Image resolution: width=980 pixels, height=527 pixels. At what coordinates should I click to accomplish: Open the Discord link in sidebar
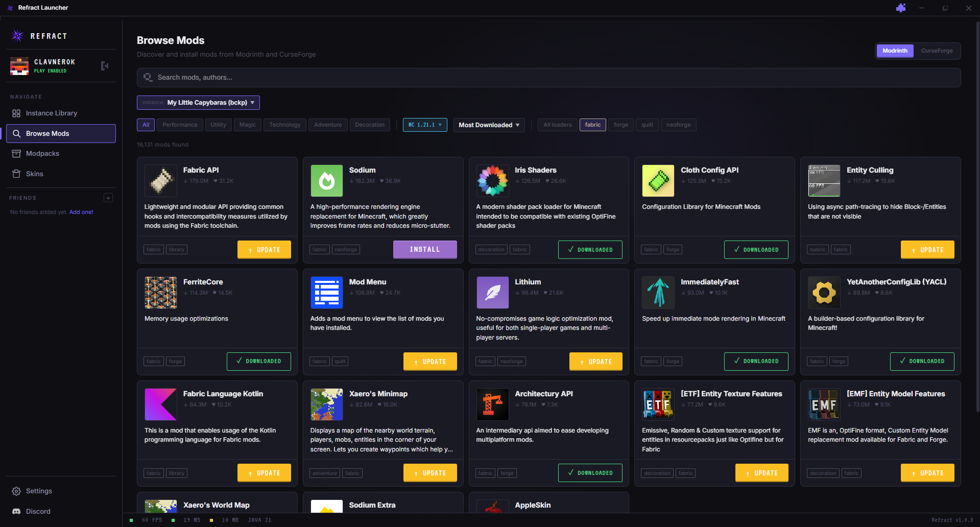(x=61, y=511)
